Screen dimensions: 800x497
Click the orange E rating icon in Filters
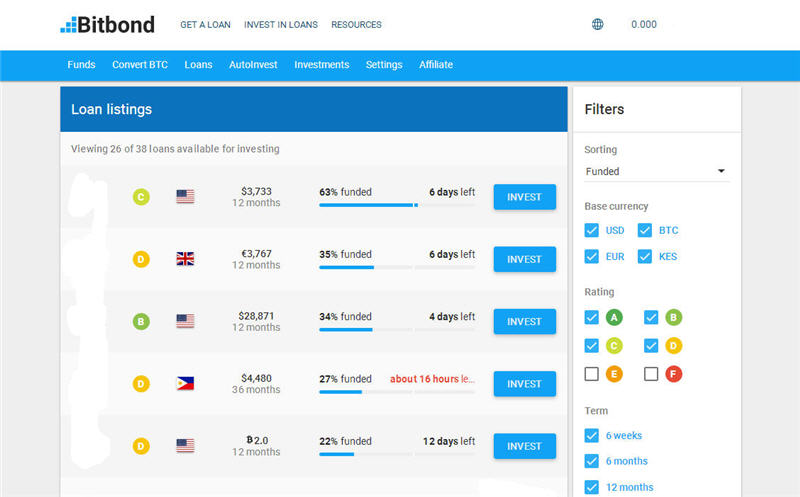(x=614, y=374)
